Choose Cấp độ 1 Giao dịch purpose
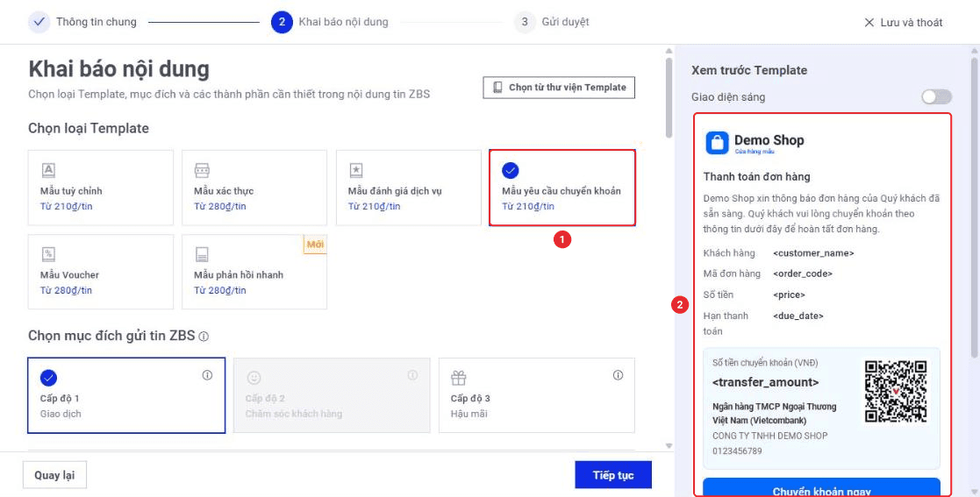Viewport: 980px width, 497px height. coord(126,395)
